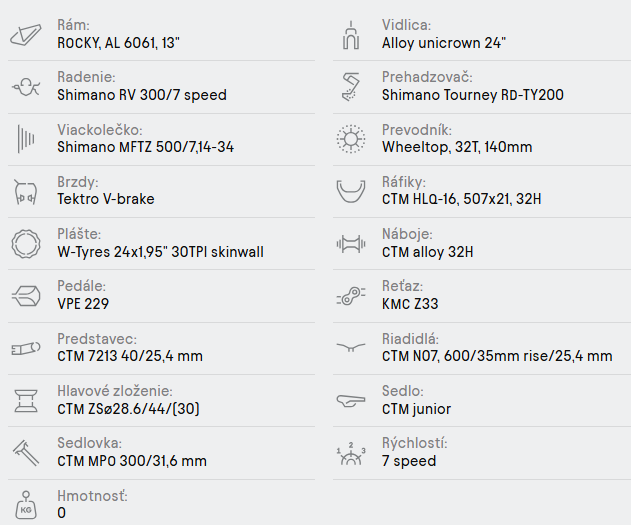Click the frame icon beside Rám

pyautogui.click(x=24, y=35)
